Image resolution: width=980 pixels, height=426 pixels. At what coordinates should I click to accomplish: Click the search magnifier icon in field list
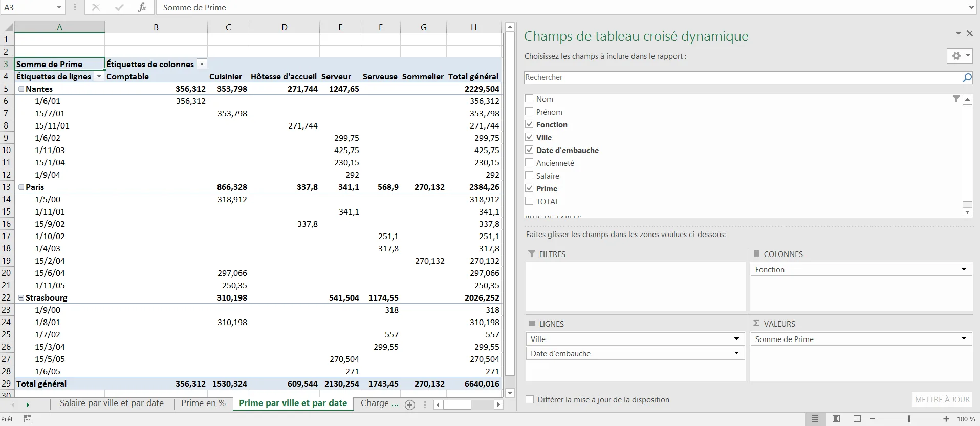[967, 77]
